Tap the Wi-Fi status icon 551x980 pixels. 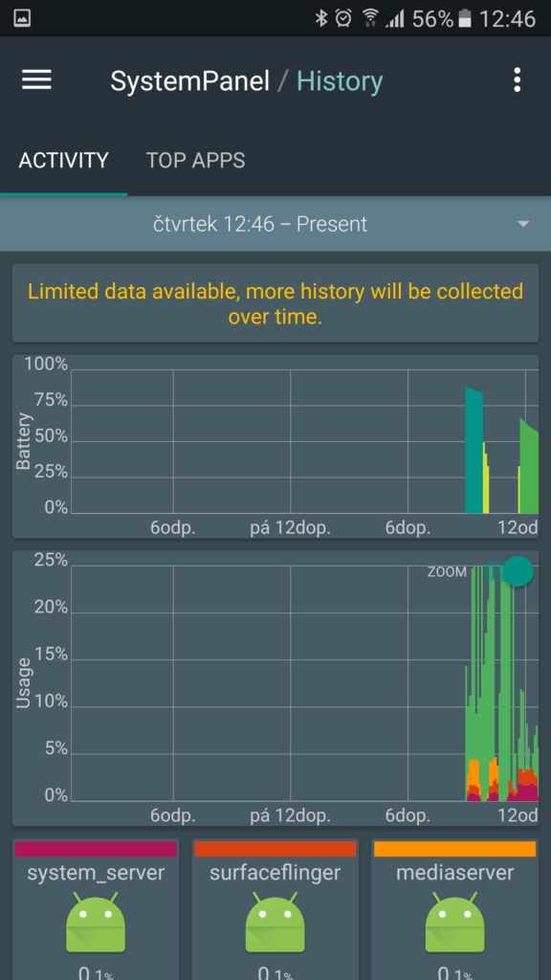point(370,19)
